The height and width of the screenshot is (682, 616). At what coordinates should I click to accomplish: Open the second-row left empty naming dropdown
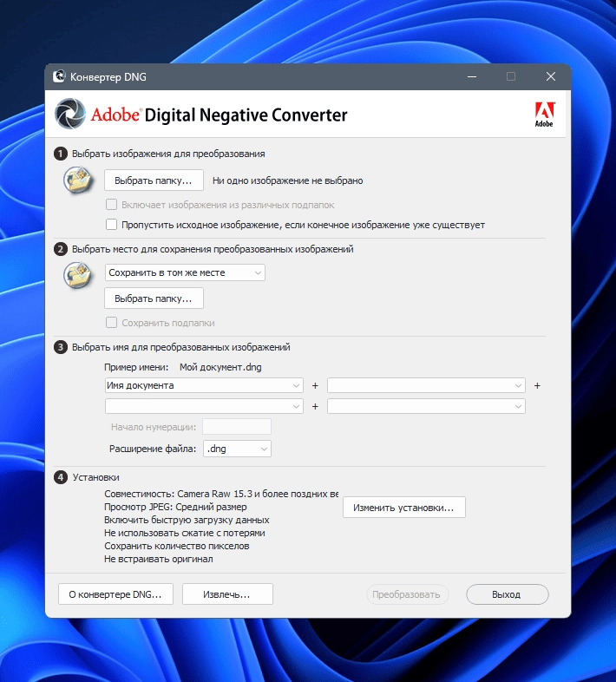[x=204, y=406]
